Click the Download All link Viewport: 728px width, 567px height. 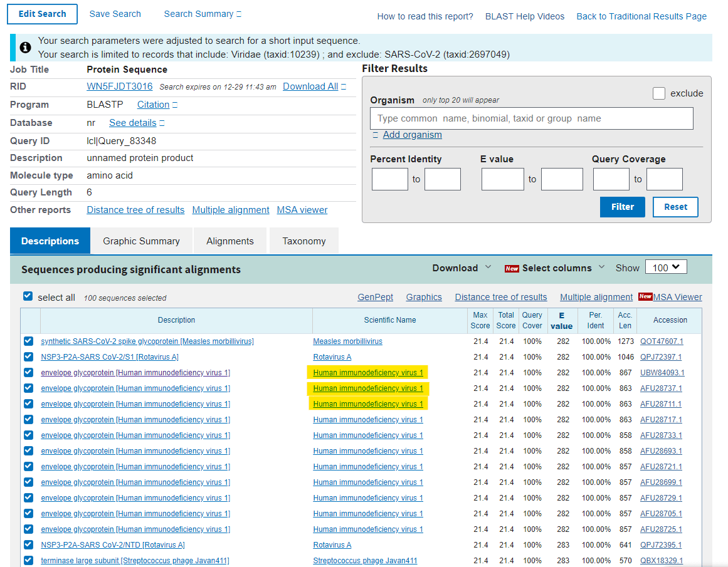click(x=310, y=86)
